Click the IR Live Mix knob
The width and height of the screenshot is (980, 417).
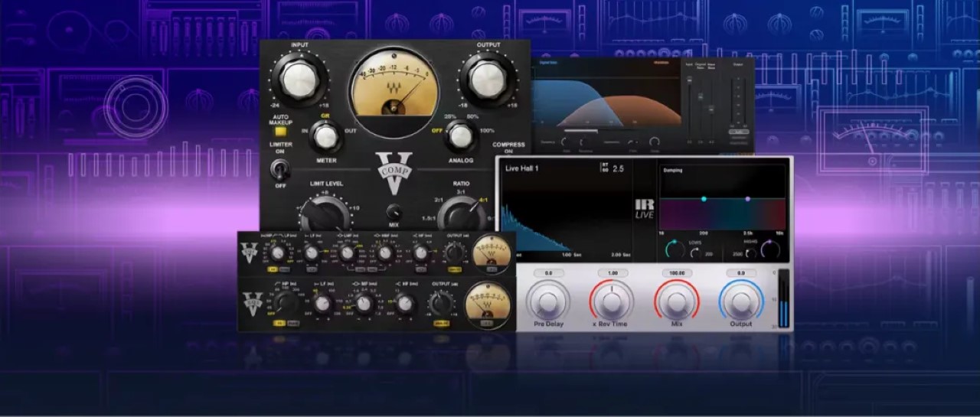[x=676, y=301]
